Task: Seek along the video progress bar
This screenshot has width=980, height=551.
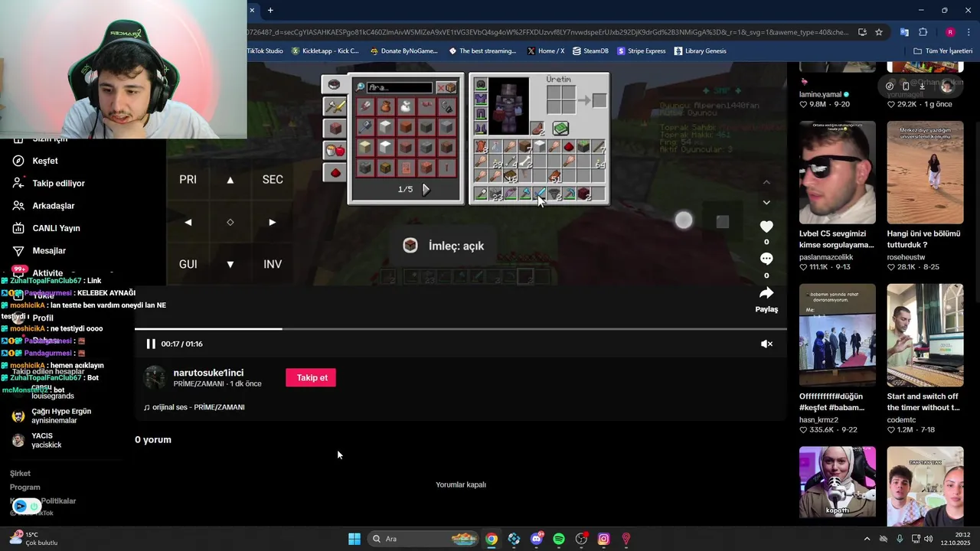Action: pyautogui.click(x=460, y=329)
